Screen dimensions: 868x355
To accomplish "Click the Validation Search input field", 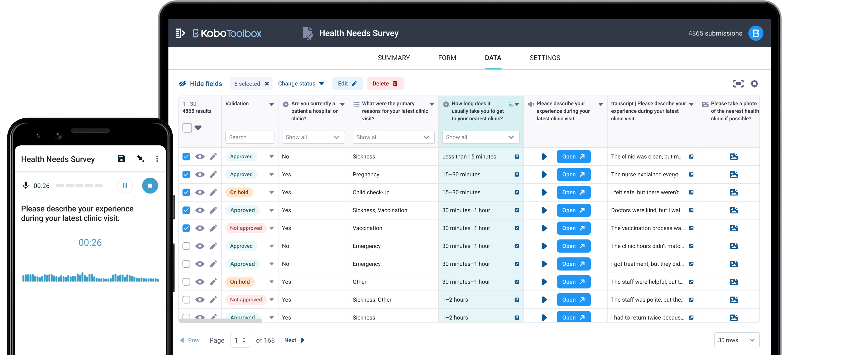I will tap(249, 137).
